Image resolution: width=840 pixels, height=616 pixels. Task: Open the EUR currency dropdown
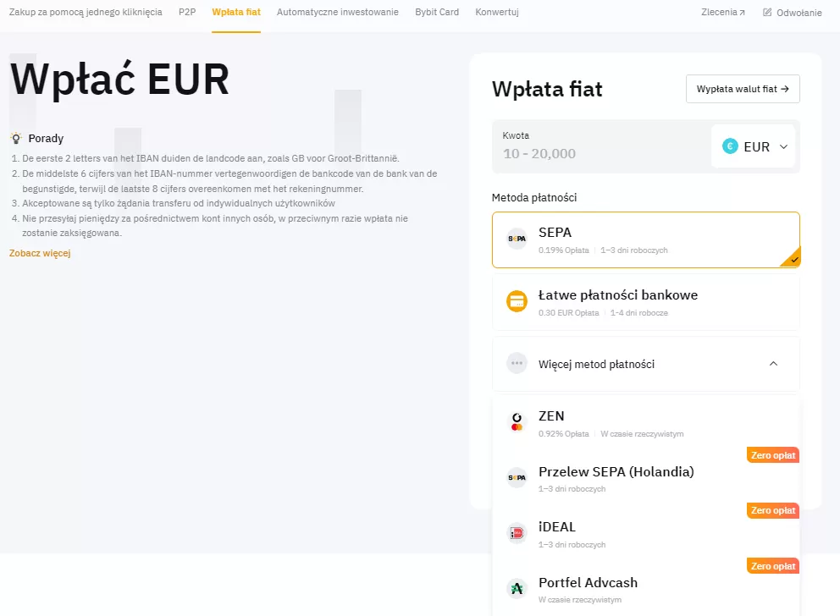click(x=756, y=146)
